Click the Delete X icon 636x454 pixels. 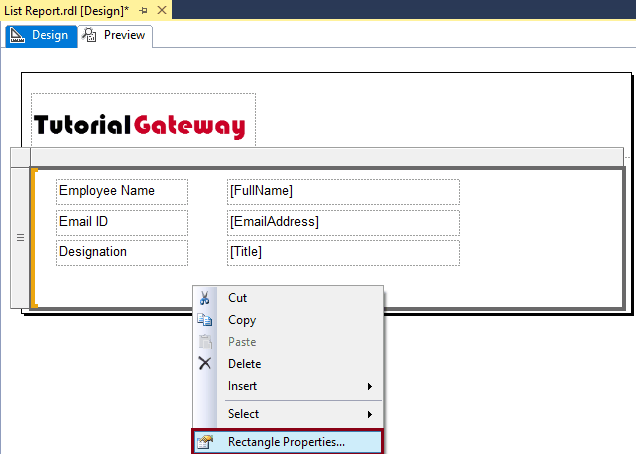pos(205,364)
